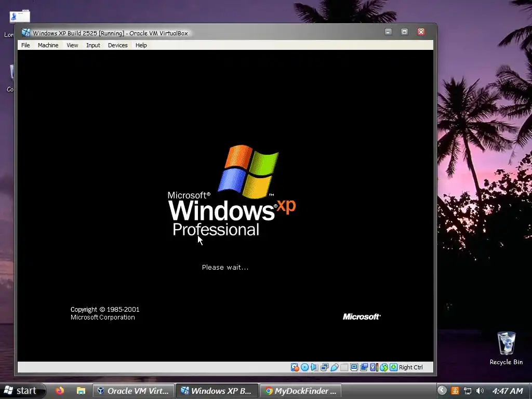Expand hidden system tray icons
Viewport: 532px width, 399px height.
(x=442, y=390)
